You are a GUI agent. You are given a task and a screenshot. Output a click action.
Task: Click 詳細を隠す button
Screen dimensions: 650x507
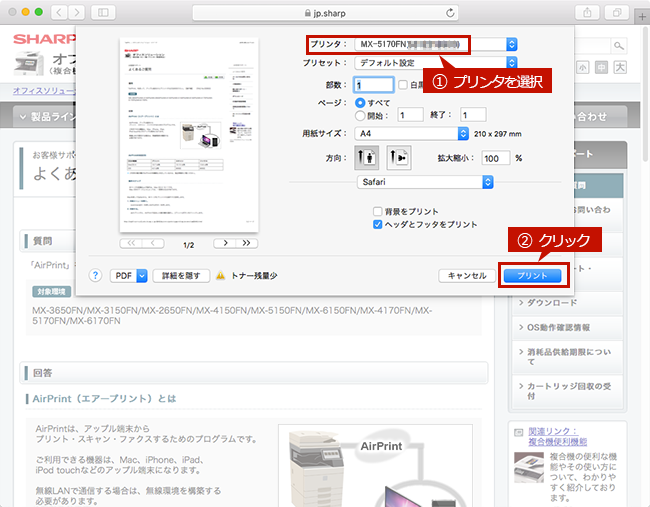point(181,276)
